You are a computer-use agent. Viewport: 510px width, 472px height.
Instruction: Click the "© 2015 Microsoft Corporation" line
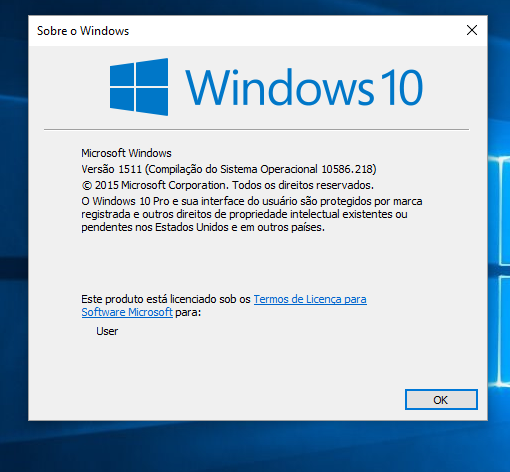click(x=227, y=185)
